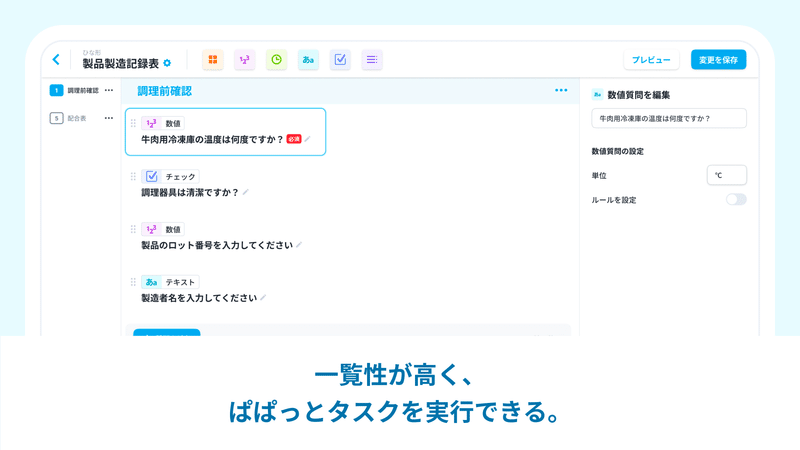The height and width of the screenshot is (450, 800).
Task: Grab drag handle of 調理器具は清潔ですか question
Action: pyautogui.click(x=133, y=176)
